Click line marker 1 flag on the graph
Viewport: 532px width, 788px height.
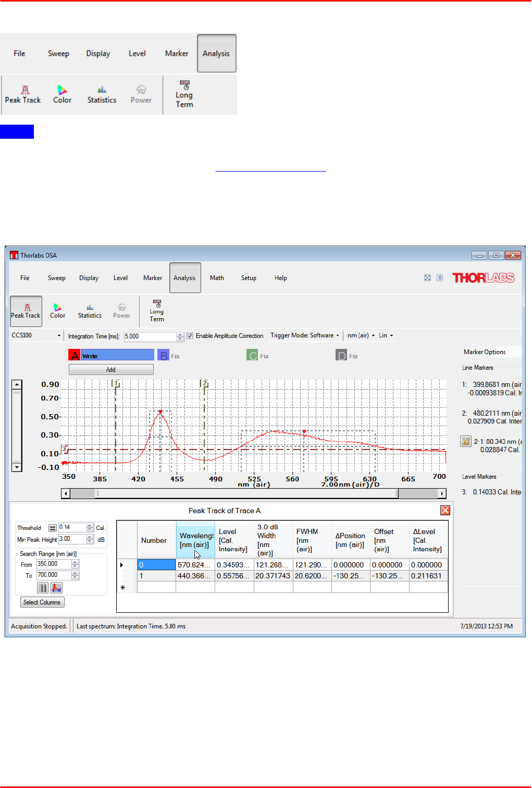[x=116, y=383]
